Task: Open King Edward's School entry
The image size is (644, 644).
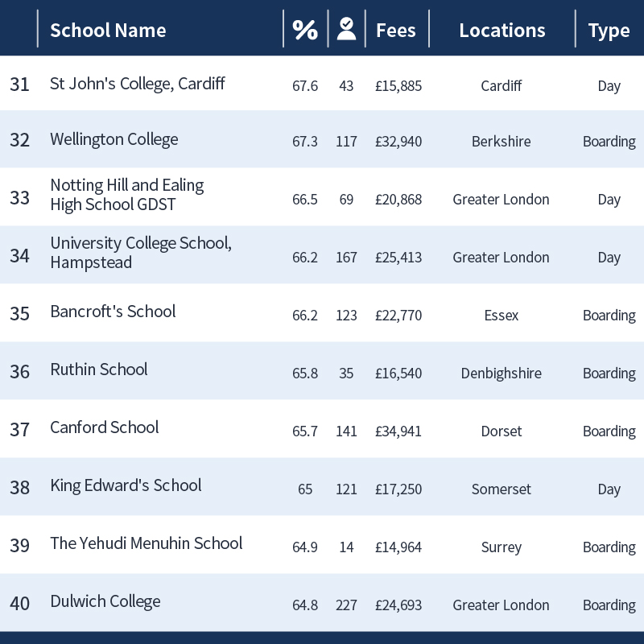Action: pyautogui.click(x=126, y=485)
